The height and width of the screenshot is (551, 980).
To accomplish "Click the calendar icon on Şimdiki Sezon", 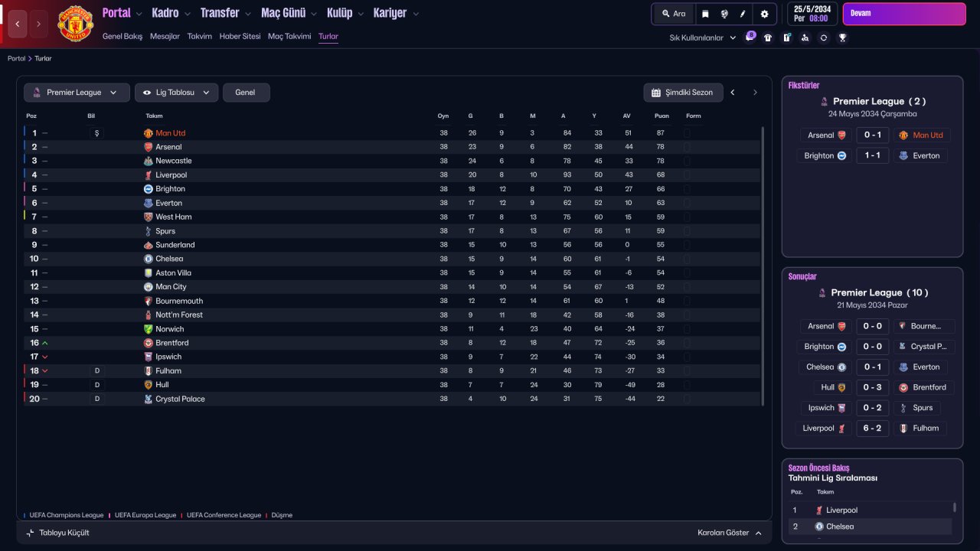I will pos(656,93).
